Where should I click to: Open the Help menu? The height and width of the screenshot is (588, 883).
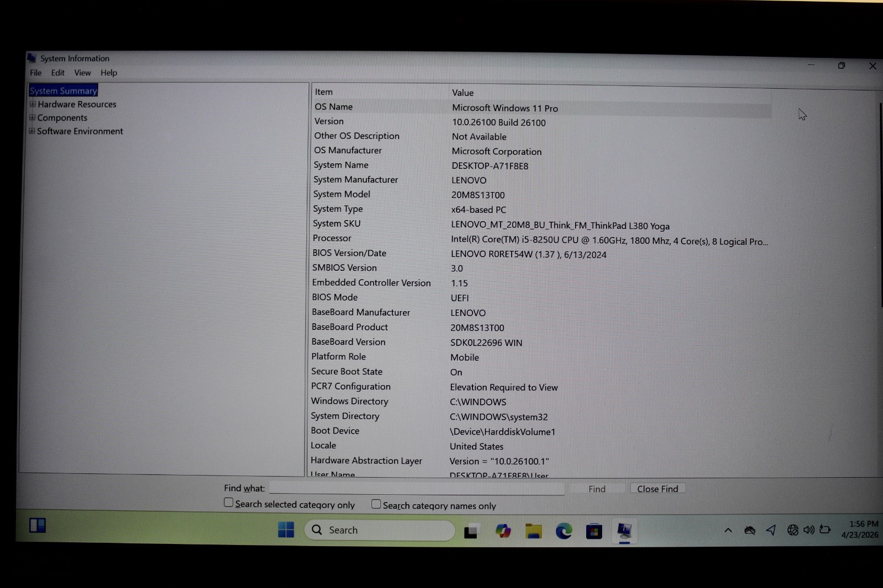tap(109, 73)
